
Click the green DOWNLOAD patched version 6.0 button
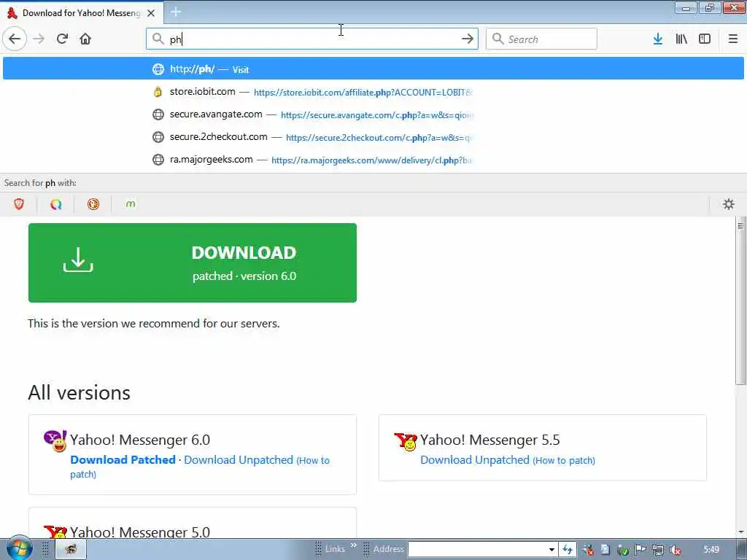pyautogui.click(x=193, y=262)
